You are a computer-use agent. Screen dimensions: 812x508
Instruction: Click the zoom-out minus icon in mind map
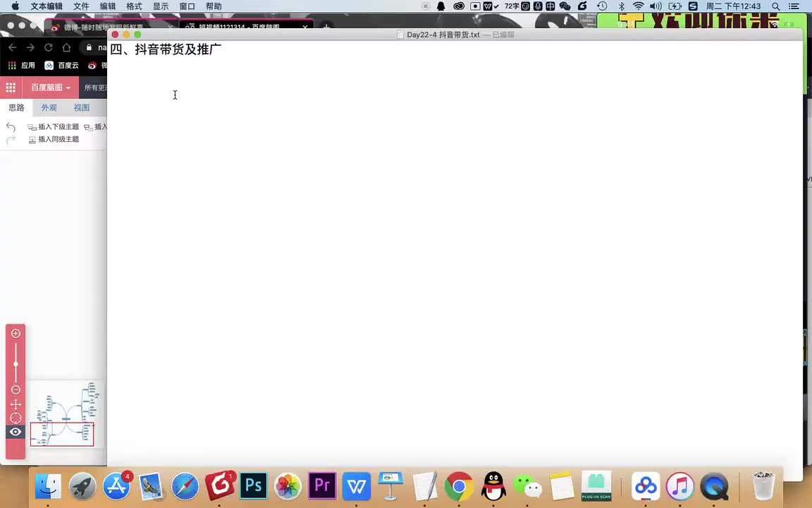16,389
